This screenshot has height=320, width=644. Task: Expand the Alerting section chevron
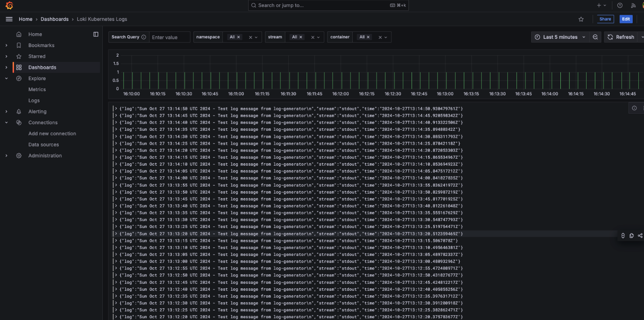6,112
